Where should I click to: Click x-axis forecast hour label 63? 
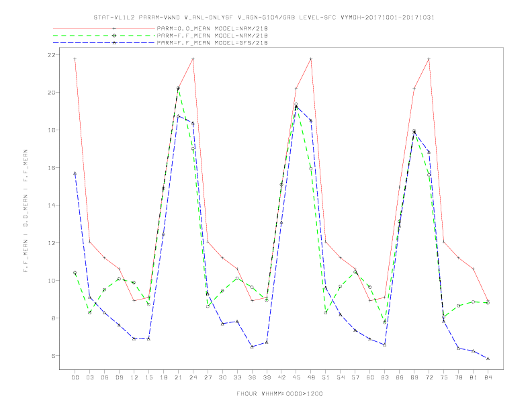pyautogui.click(x=385, y=377)
